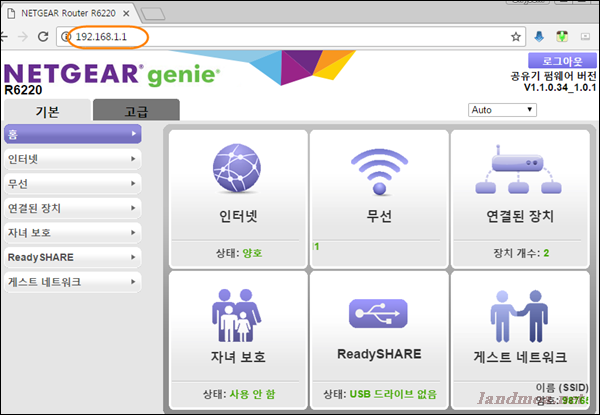Click the 상태: 양호 status text
Image resolution: width=600 pixels, height=415 pixels.
(239, 253)
